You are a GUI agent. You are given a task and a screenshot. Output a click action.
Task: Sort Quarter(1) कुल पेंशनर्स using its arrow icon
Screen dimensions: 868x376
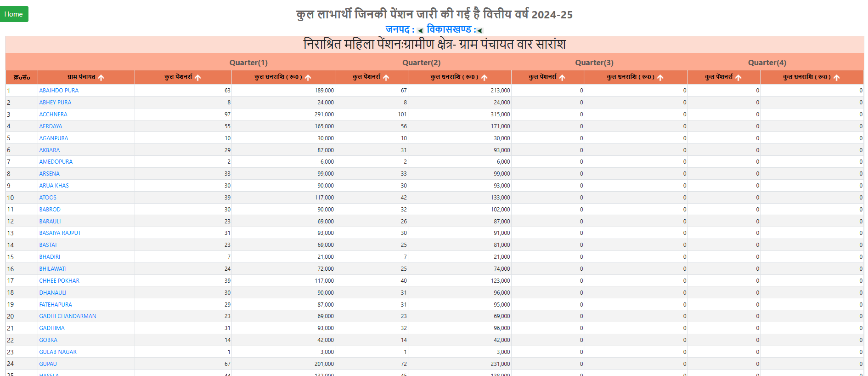[198, 78]
